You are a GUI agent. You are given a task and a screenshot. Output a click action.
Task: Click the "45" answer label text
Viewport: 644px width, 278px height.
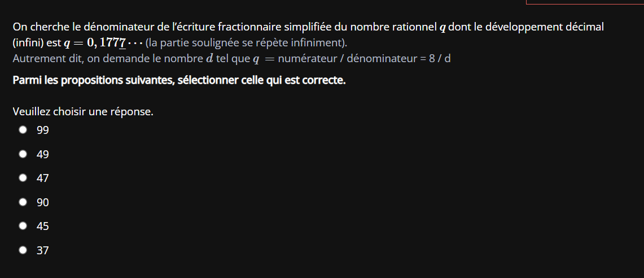43,227
